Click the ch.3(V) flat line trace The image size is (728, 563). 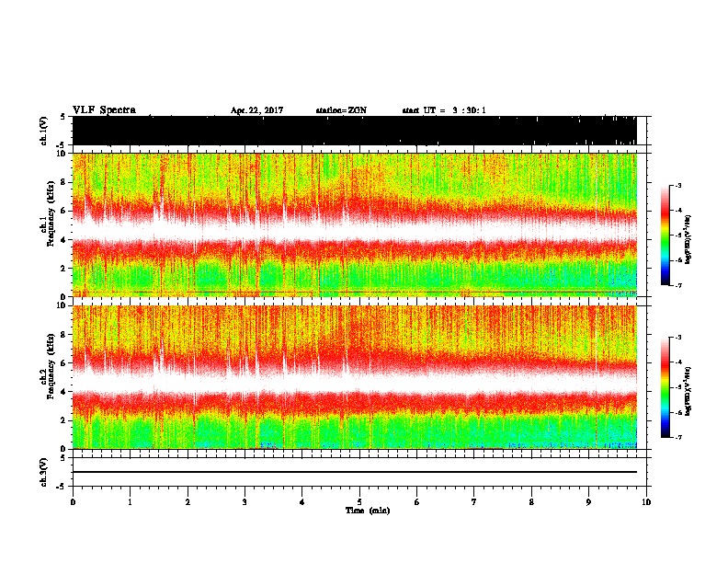coord(355,472)
